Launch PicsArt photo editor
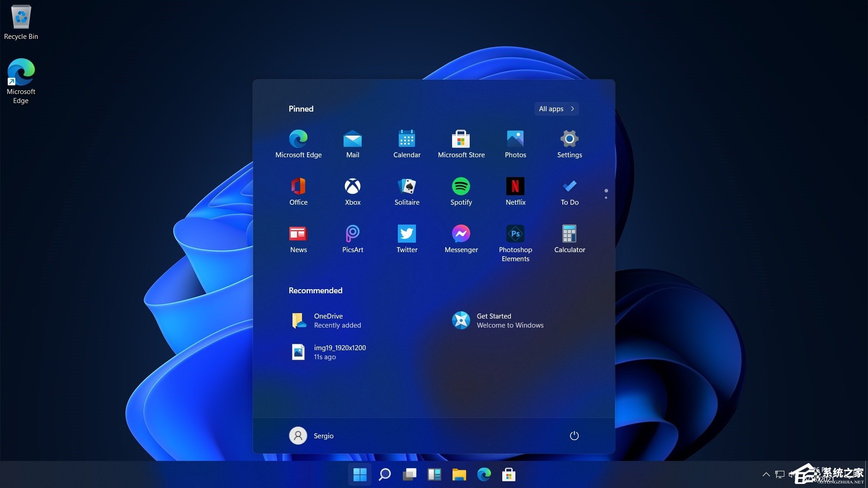The image size is (868, 488). point(352,237)
